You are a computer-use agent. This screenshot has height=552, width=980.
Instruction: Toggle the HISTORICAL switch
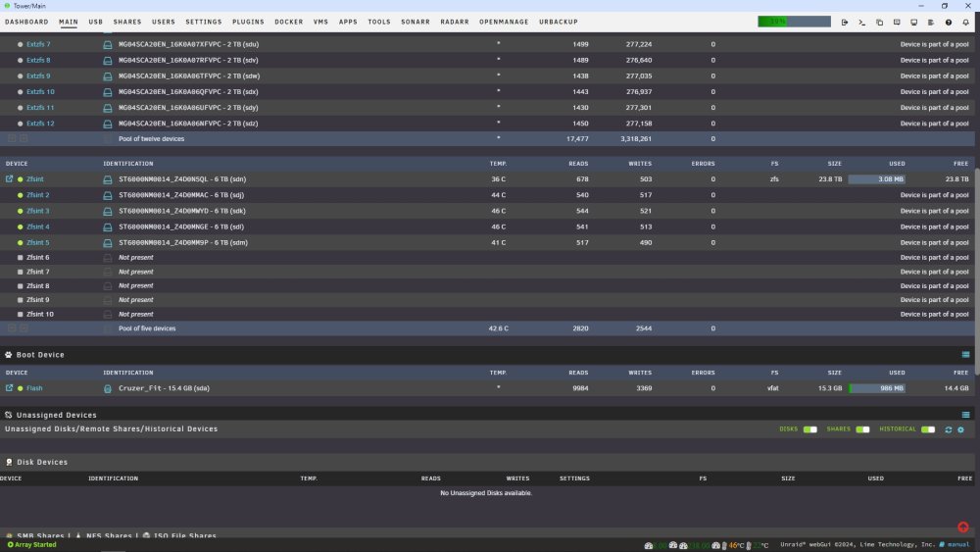coord(928,429)
